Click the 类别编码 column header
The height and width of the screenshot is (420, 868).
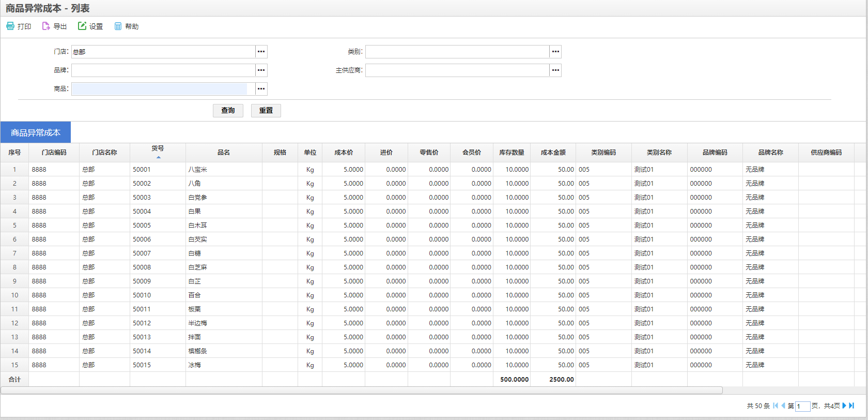pos(604,153)
